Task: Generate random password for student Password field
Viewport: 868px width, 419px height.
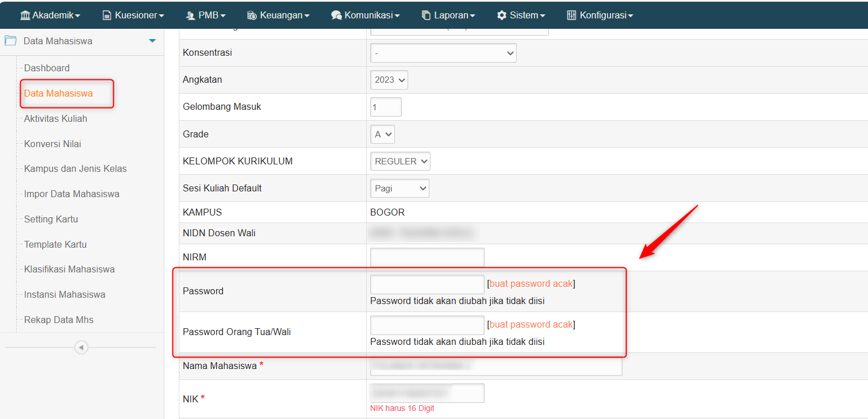Action: (531, 283)
